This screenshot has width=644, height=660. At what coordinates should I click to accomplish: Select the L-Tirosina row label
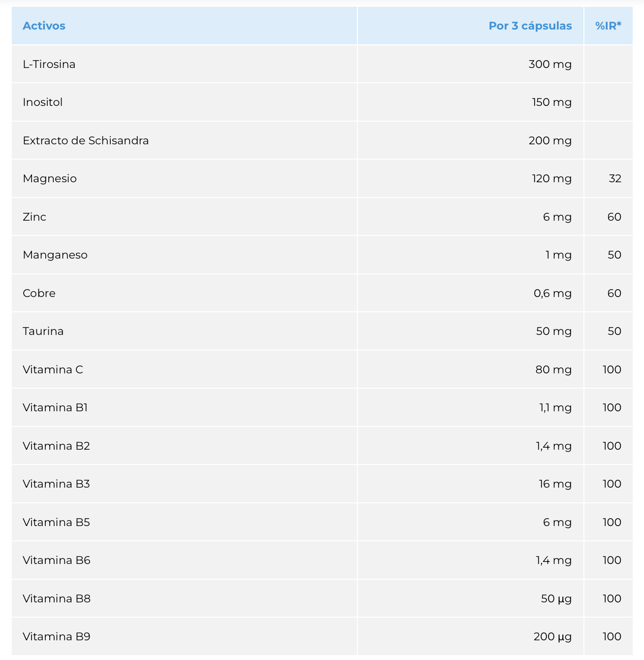click(49, 64)
